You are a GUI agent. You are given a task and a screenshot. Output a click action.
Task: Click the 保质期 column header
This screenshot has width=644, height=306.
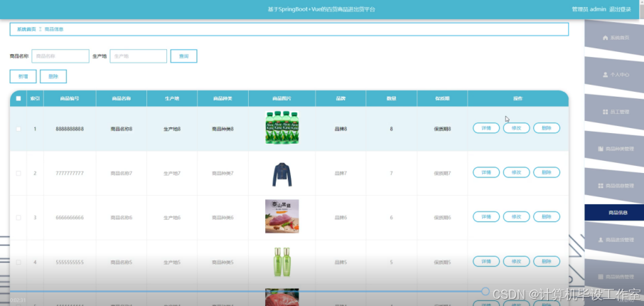point(442,99)
